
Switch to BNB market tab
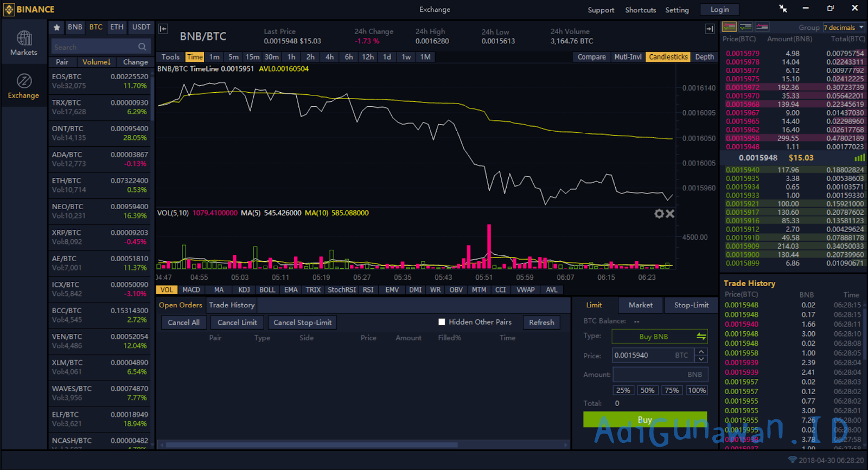[75, 27]
